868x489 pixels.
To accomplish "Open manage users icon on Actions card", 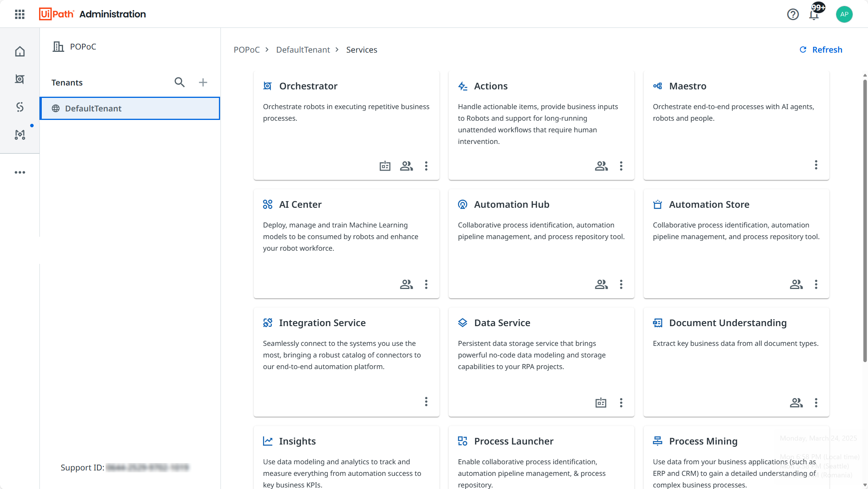I will coord(601,166).
